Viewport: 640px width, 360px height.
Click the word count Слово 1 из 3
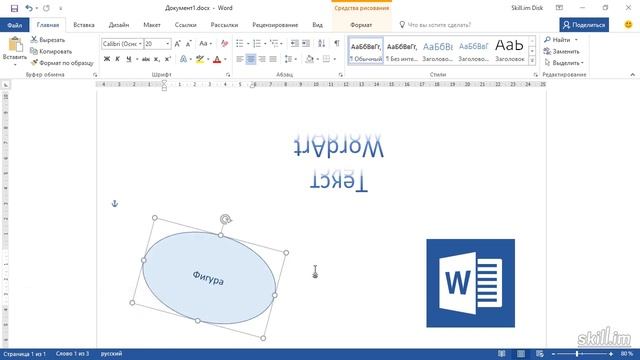[73, 353]
